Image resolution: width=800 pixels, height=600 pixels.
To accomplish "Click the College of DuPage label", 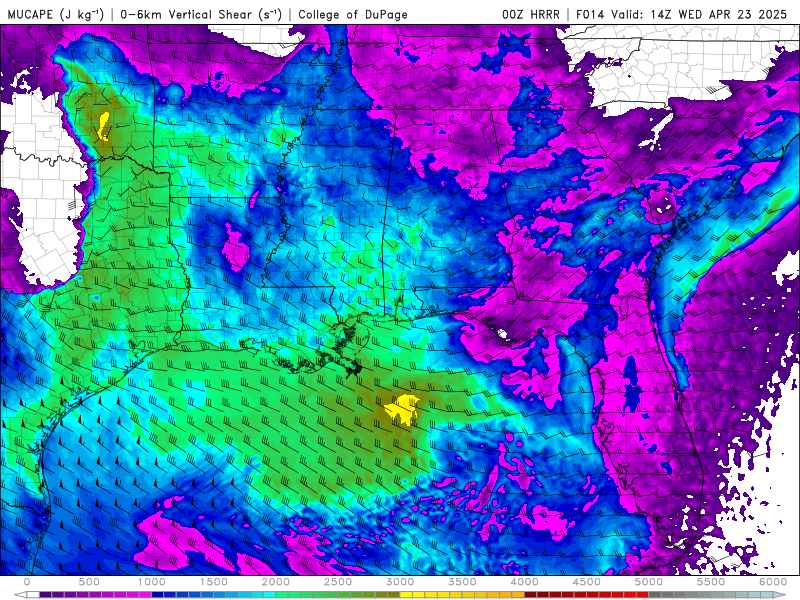I will pos(353,14).
